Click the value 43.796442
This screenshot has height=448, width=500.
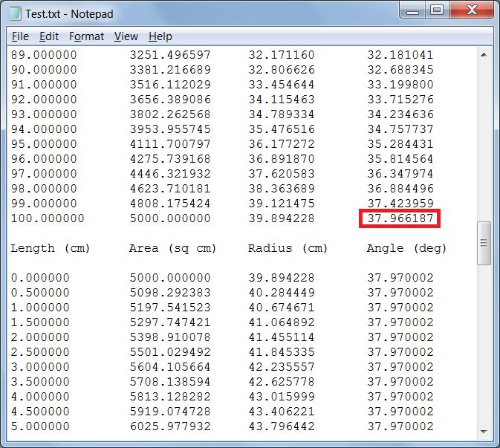click(282, 426)
